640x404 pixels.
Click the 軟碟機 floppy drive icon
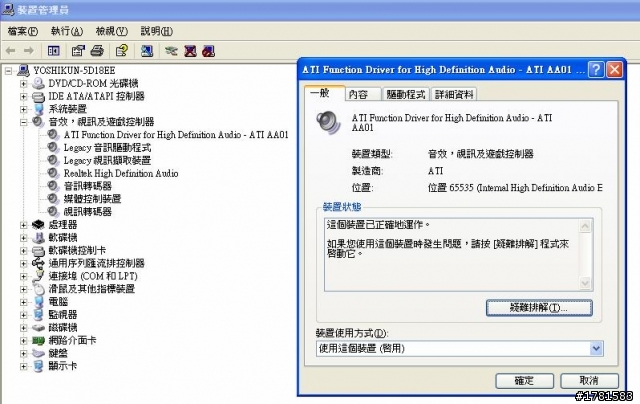click(38, 238)
